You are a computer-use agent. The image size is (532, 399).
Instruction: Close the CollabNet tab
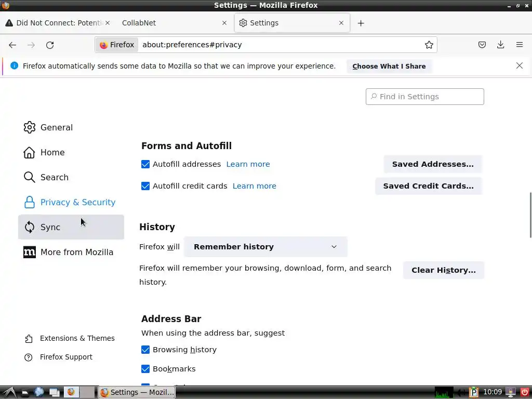coord(224,23)
